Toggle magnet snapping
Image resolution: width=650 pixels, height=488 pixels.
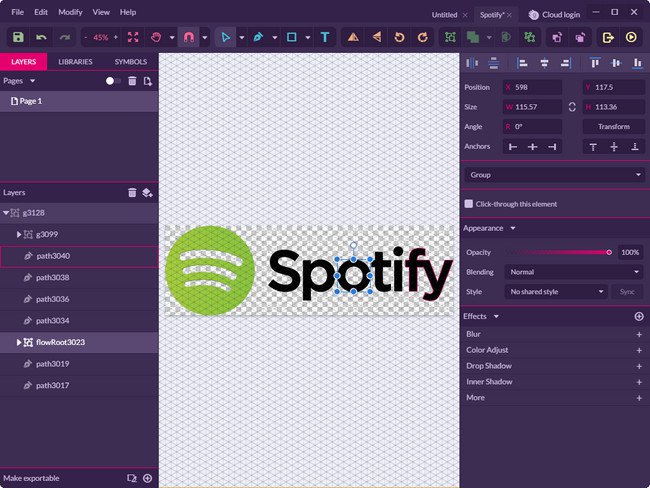(x=189, y=37)
